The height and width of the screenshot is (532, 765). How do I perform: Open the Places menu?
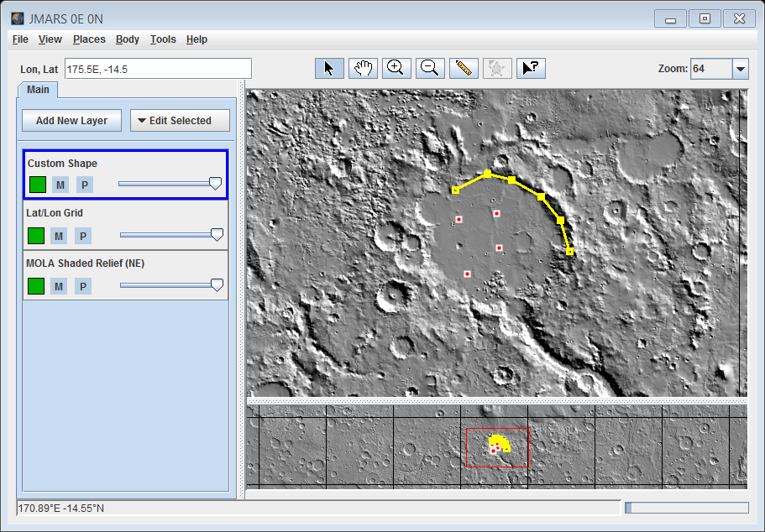coord(89,39)
